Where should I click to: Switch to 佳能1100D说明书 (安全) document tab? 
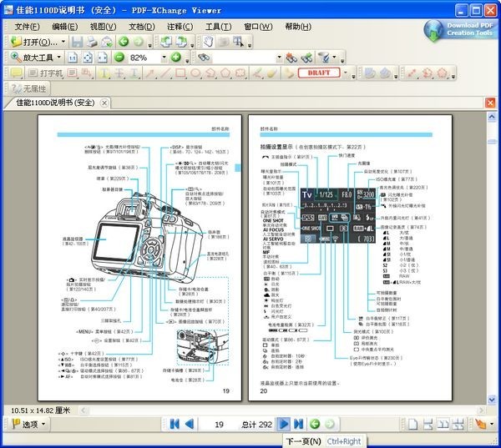[x=56, y=103]
